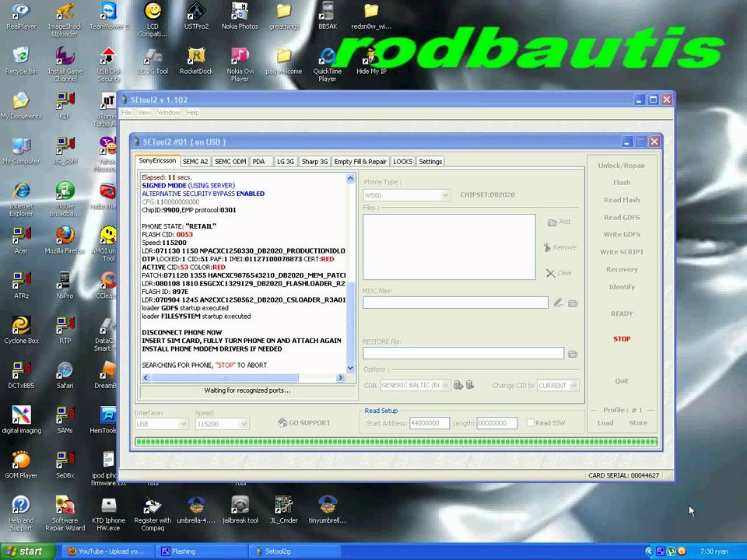Click the Quit button

(x=622, y=381)
